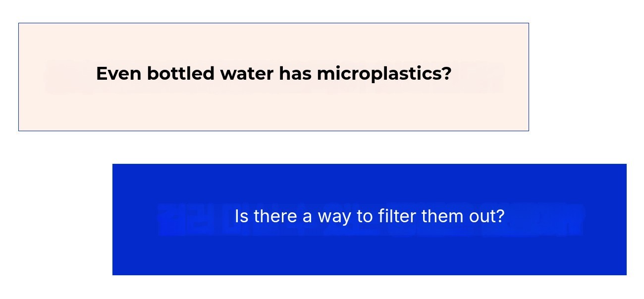Viewport: 644px width, 299px height.
Task: Click the word 'has' in the top card
Action: [x=295, y=74]
